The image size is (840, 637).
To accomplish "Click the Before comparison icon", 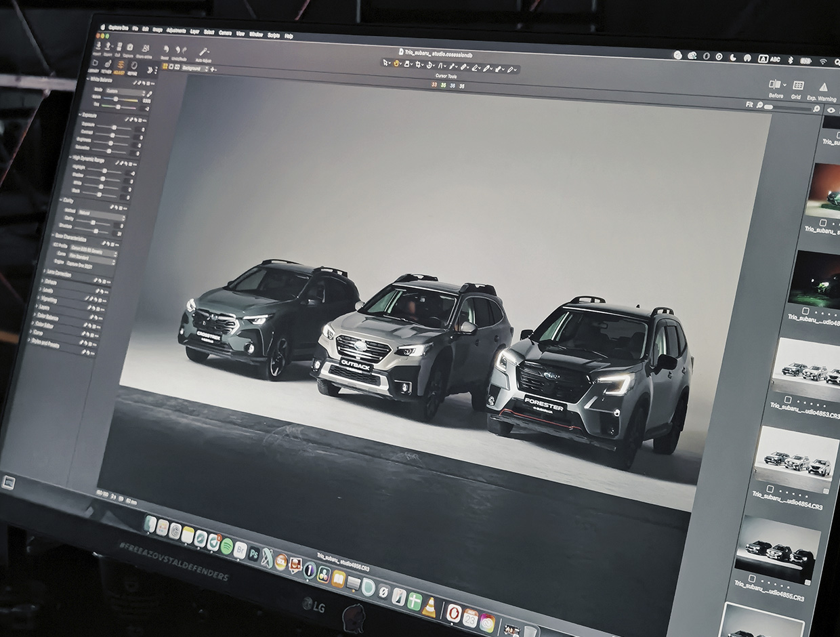I will [x=775, y=84].
